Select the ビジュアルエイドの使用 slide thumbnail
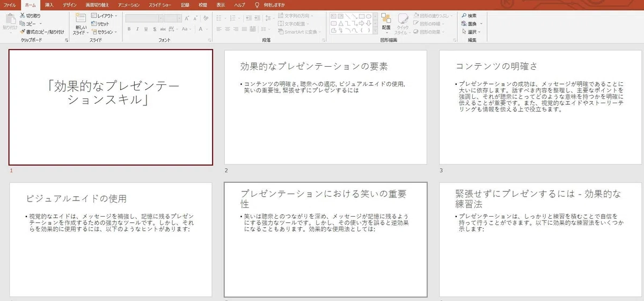The width and height of the screenshot is (644, 301). (x=111, y=240)
